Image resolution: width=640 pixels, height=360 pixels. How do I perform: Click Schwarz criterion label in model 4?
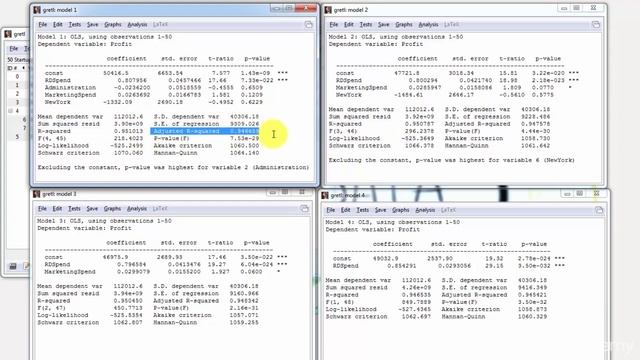click(x=356, y=316)
